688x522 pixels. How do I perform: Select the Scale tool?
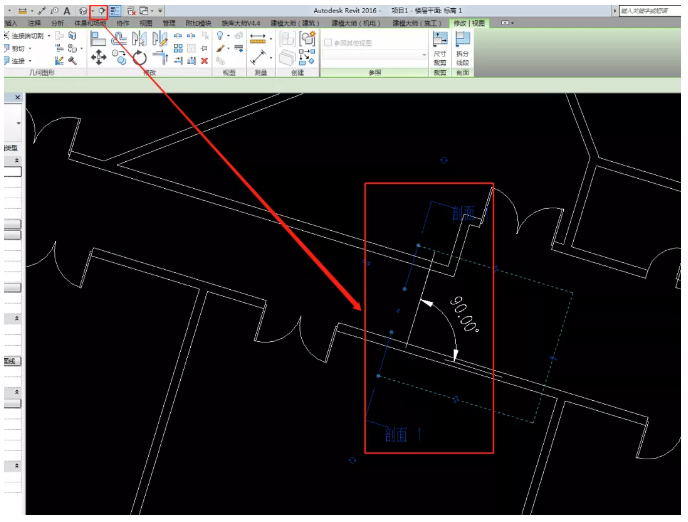(191, 48)
